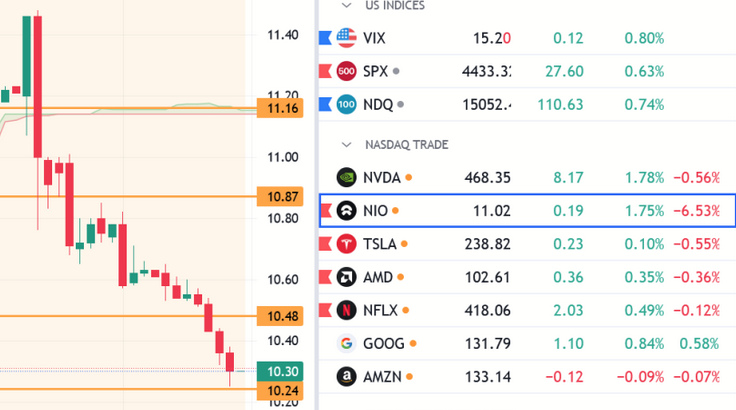736x410 pixels.
Task: Click the Amazon logo icon
Action: tap(347, 376)
